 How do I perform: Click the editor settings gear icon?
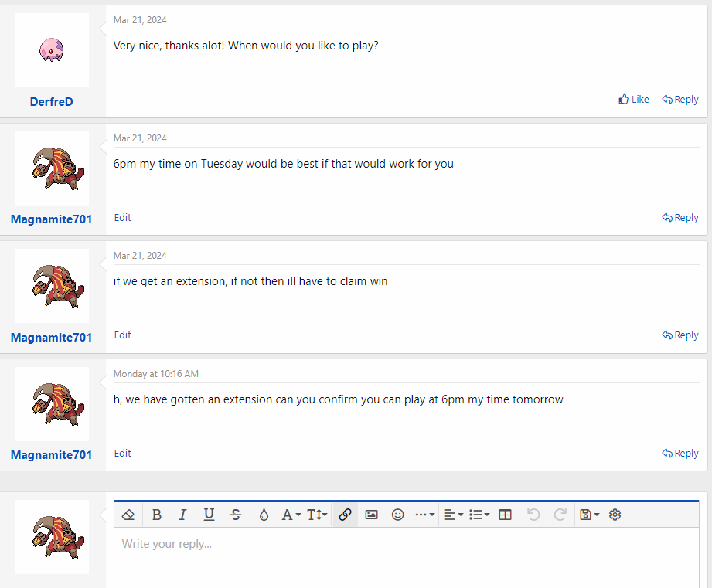coord(615,515)
